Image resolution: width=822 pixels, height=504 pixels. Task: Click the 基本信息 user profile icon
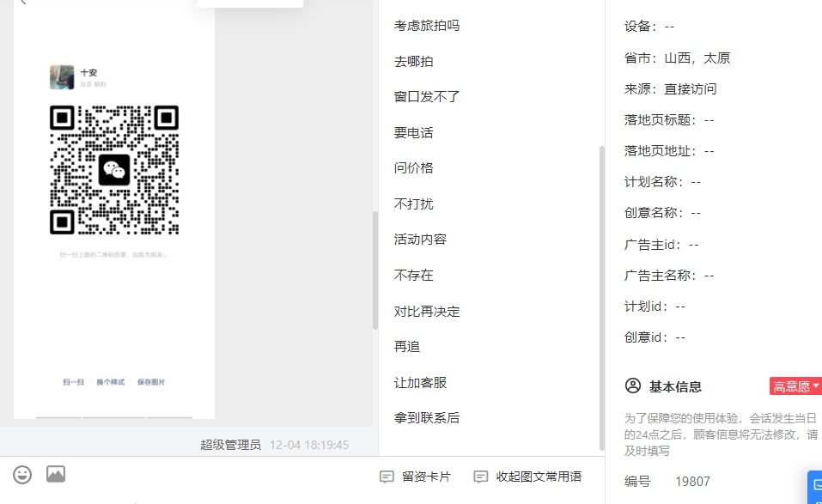[633, 386]
